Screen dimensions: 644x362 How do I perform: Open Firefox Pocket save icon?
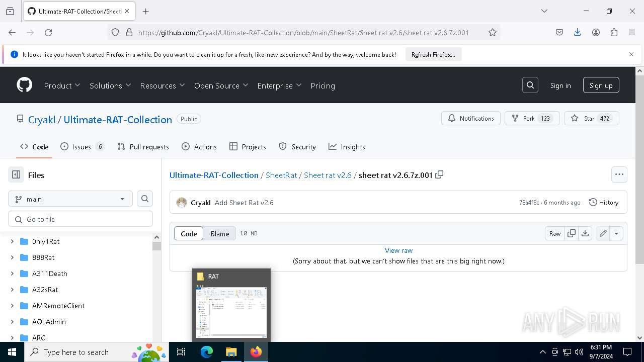tap(559, 32)
